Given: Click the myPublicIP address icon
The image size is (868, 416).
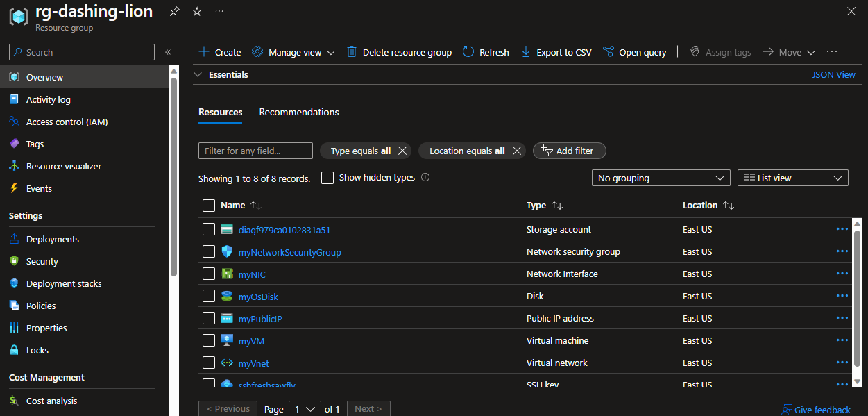Looking at the screenshot, I should tap(227, 319).
